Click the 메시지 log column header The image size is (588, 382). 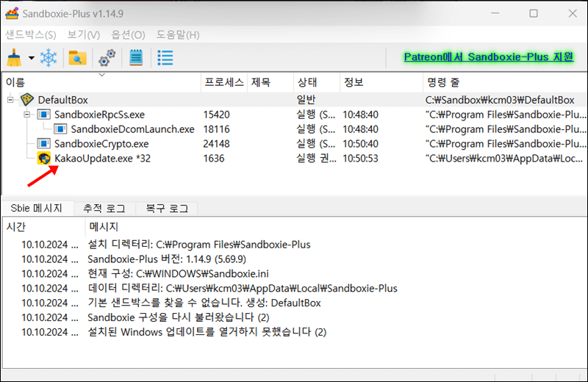(x=336, y=227)
